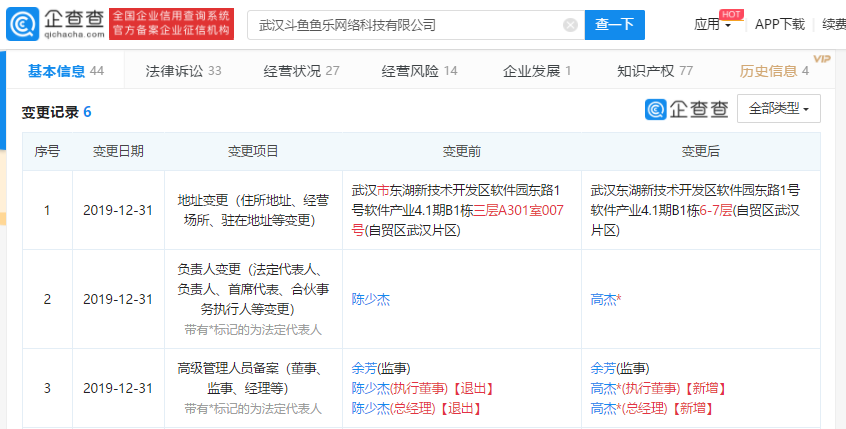Open 陈少杰 link in row 2
Image resolution: width=846 pixels, height=429 pixels.
pos(371,298)
